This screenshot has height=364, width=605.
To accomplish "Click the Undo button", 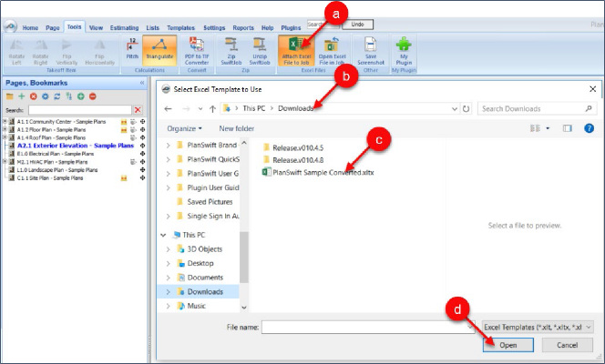I will click(x=357, y=25).
